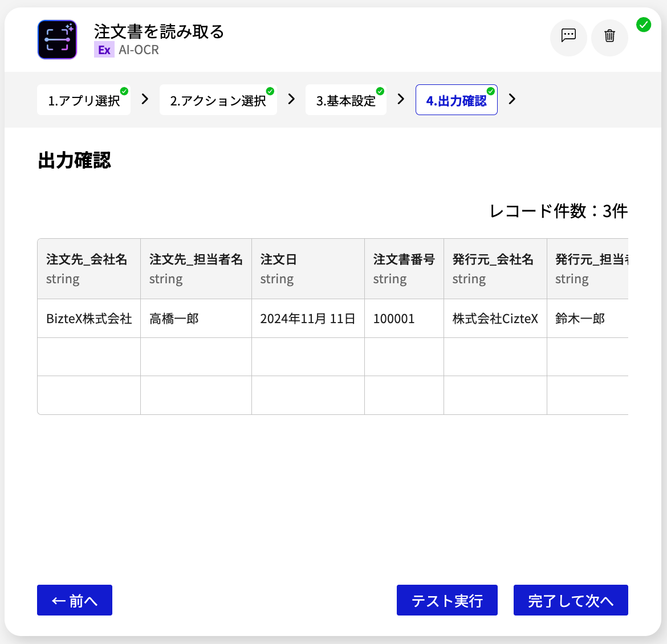
Task: Select the 2024年11月 11日 cell
Action: [x=308, y=319]
